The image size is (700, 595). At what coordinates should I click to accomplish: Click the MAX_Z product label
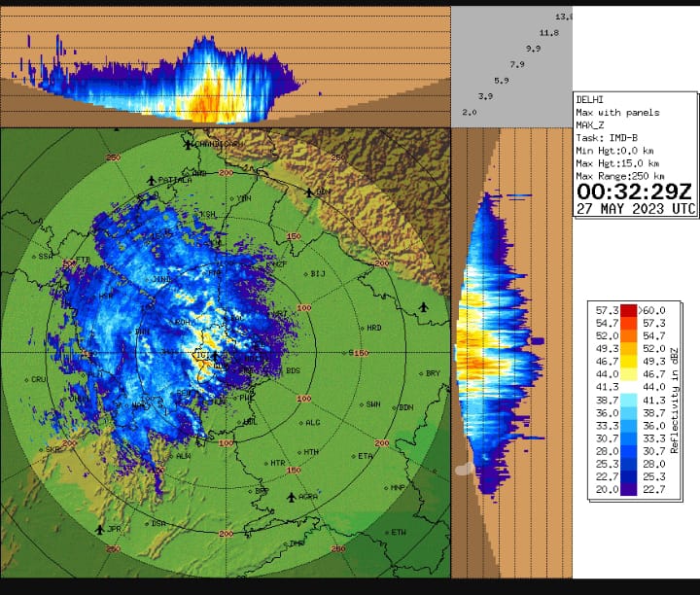[590, 125]
